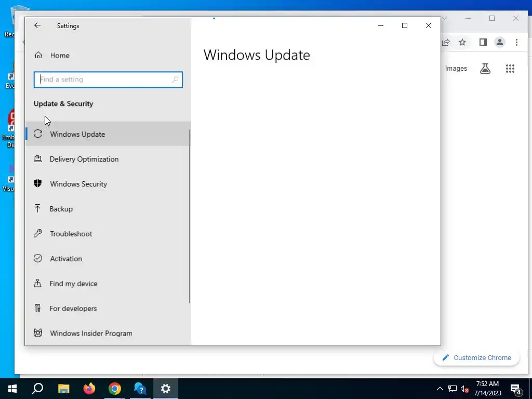The image size is (532, 399).
Task: Click the Settings sidebar scrollbar
Action: coord(190,216)
